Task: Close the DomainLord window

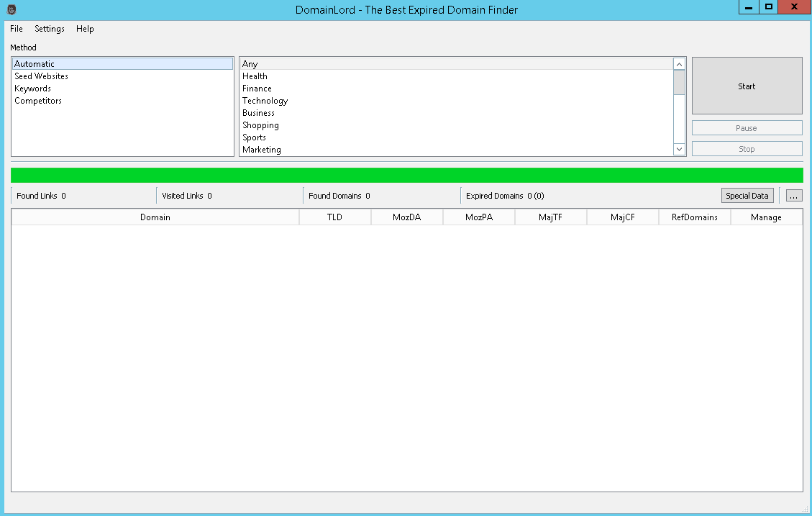Action: (795, 7)
